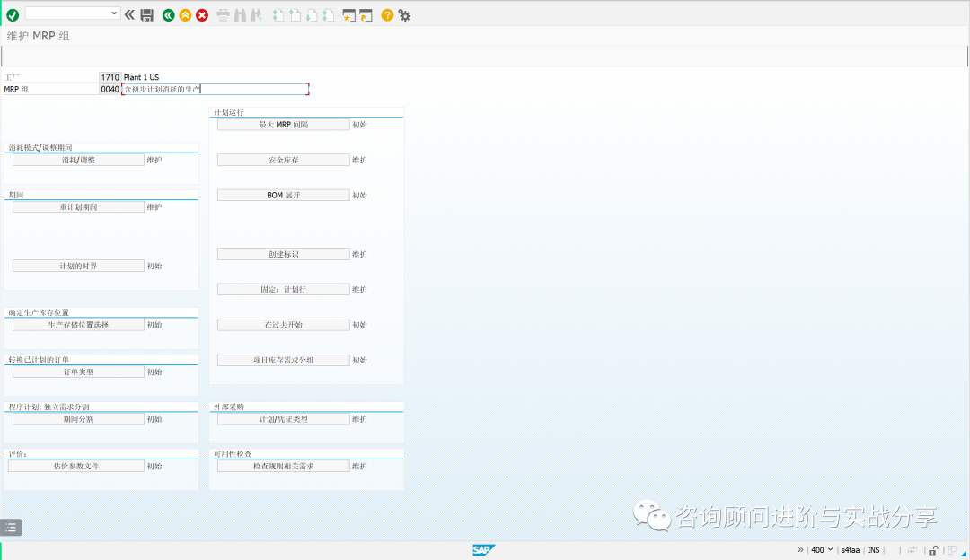Collapse the command field with the double-chevron icon
970x560 pixels.
point(128,14)
